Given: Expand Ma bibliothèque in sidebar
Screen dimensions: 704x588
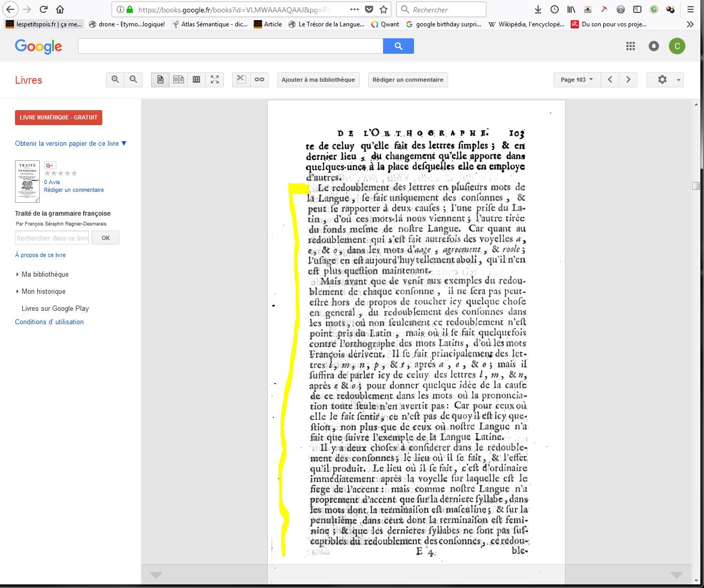Looking at the screenshot, I should click(x=44, y=275).
